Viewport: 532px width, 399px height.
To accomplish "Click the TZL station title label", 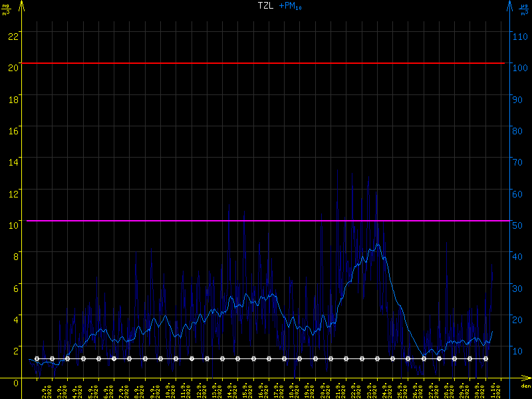I will [x=266, y=6].
